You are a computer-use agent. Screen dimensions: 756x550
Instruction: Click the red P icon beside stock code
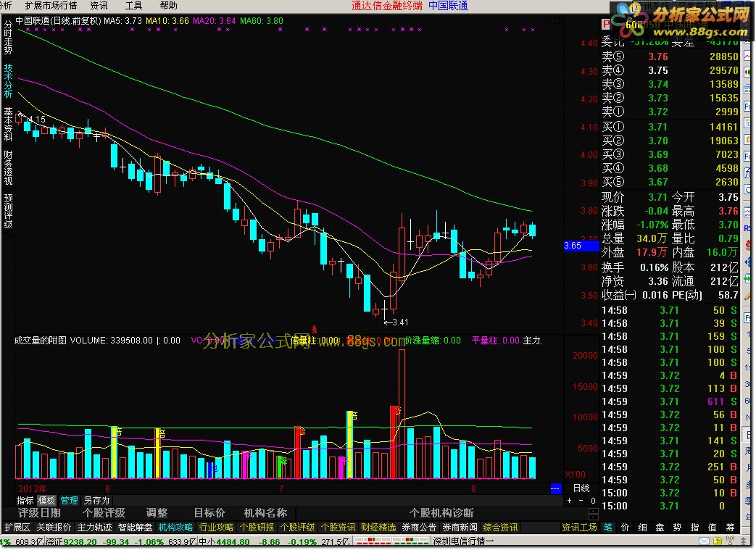coord(605,24)
